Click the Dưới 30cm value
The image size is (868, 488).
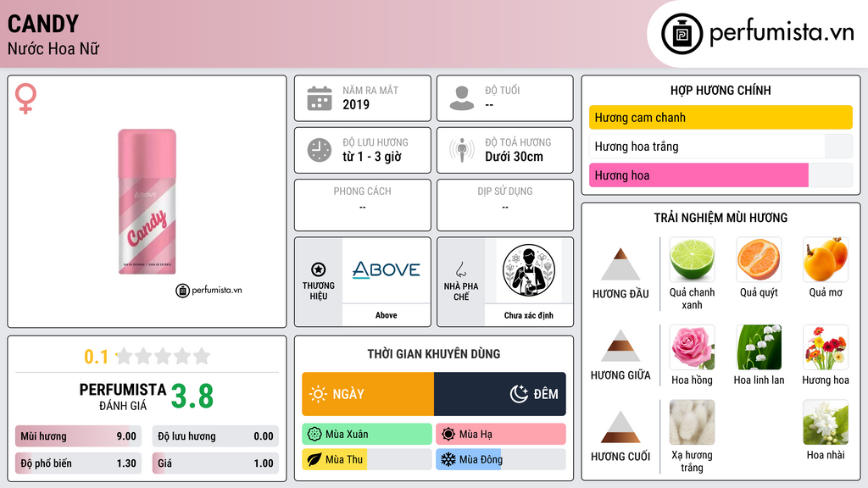pyautogui.click(x=515, y=157)
